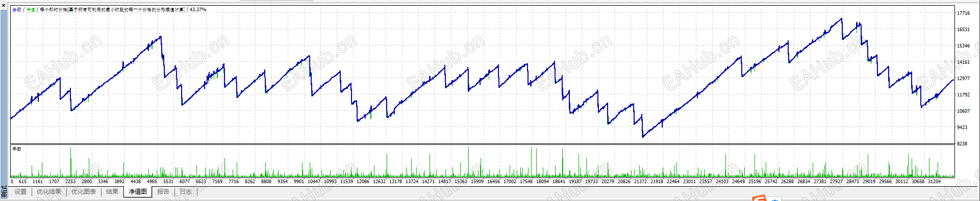Screen dimensions: 980x201
Task: Click the 12977 value on the balance axis
Action: [x=963, y=79]
